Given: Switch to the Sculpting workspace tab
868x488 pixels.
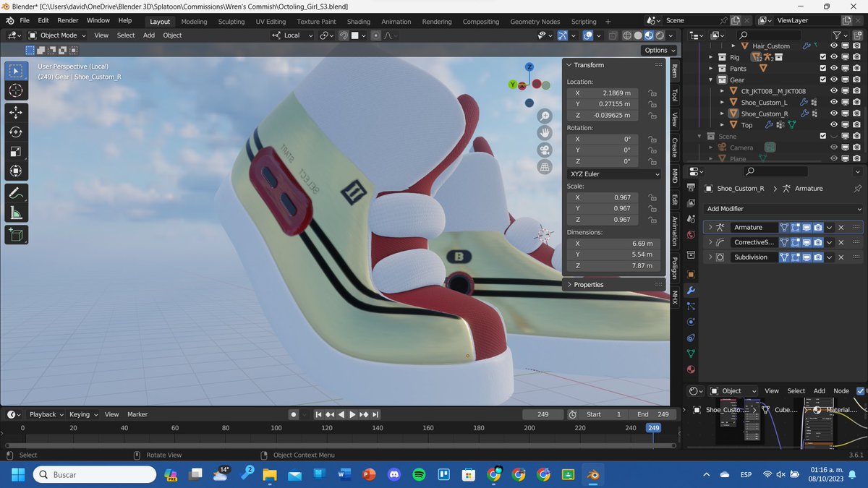Looking at the screenshot, I should tap(231, 22).
